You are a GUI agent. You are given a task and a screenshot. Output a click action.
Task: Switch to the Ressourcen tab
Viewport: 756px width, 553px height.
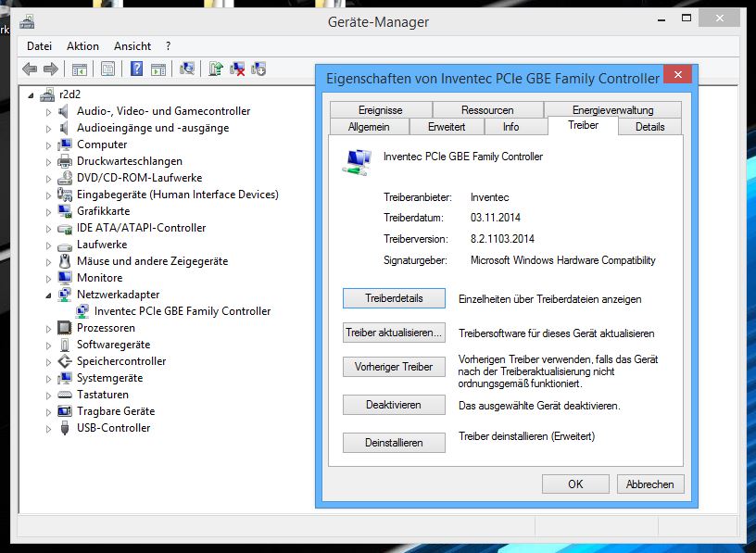click(487, 110)
